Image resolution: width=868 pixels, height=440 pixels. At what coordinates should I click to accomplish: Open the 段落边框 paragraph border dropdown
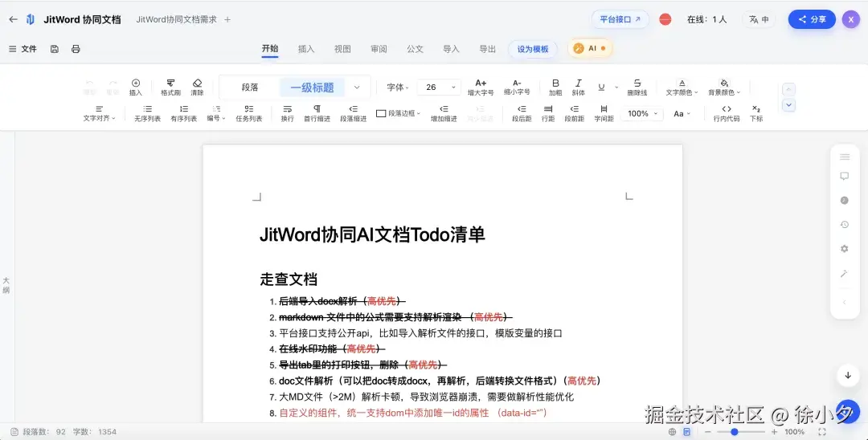click(399, 113)
